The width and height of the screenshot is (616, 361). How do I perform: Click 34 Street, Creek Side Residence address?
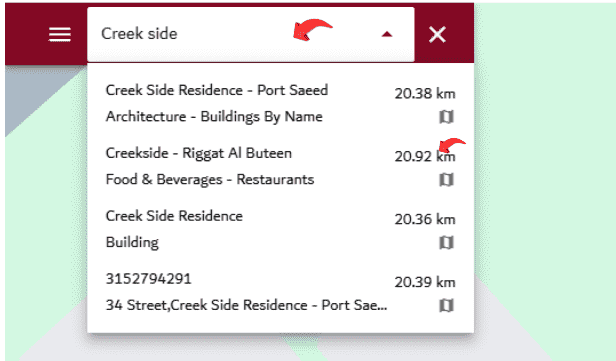(x=246, y=305)
